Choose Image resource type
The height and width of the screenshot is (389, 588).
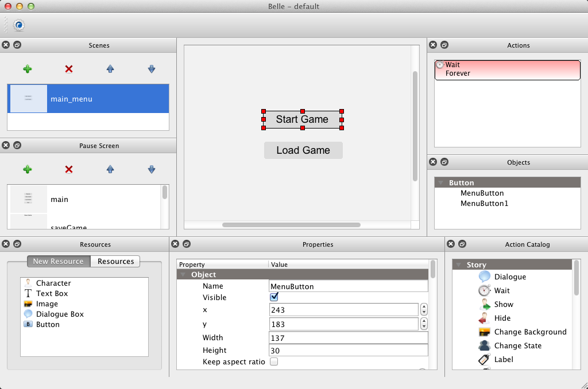click(41, 304)
